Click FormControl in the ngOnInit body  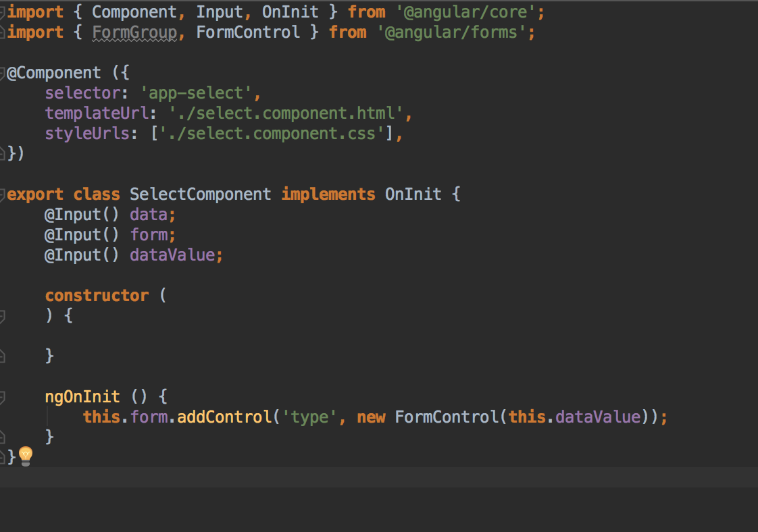click(447, 417)
